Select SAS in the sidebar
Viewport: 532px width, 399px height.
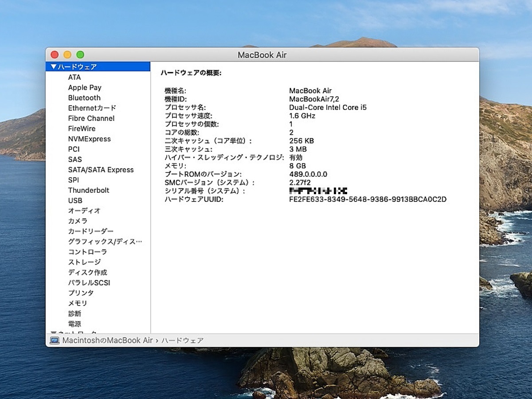point(75,159)
